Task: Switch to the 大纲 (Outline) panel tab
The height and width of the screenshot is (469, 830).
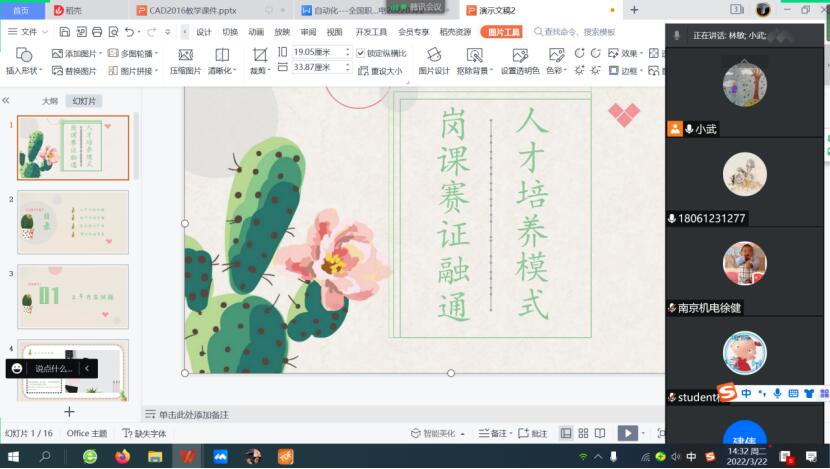Action: pyautogui.click(x=49, y=101)
